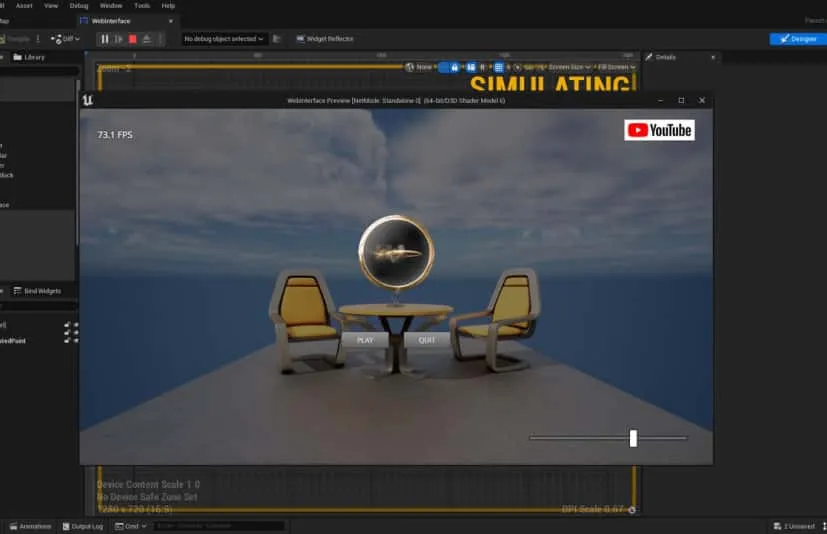The width and height of the screenshot is (827, 534).
Task: Click the Eject icon in the play toolbar
Action: [x=147, y=39]
